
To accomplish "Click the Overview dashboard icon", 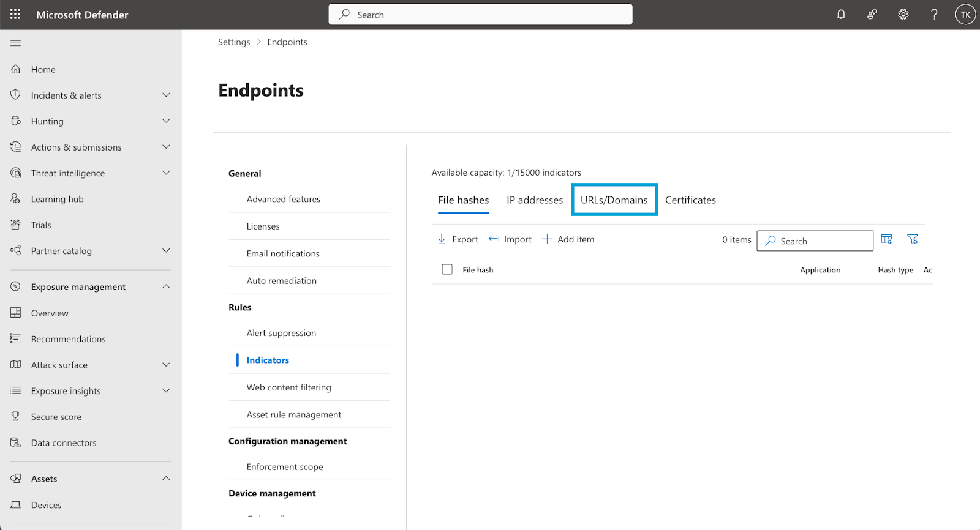I will 16,313.
